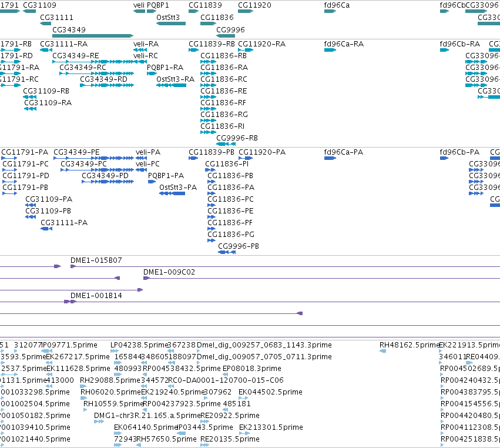Select the fd96Cb-PA protein label
The width and height of the screenshot is (500, 448).
459,152
